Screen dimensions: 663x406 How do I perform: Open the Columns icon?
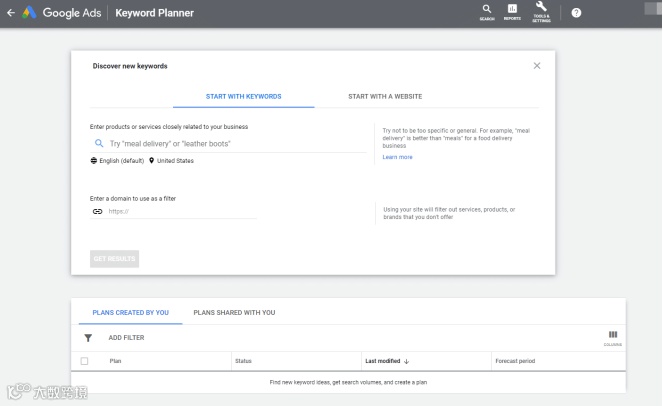pyautogui.click(x=612, y=336)
